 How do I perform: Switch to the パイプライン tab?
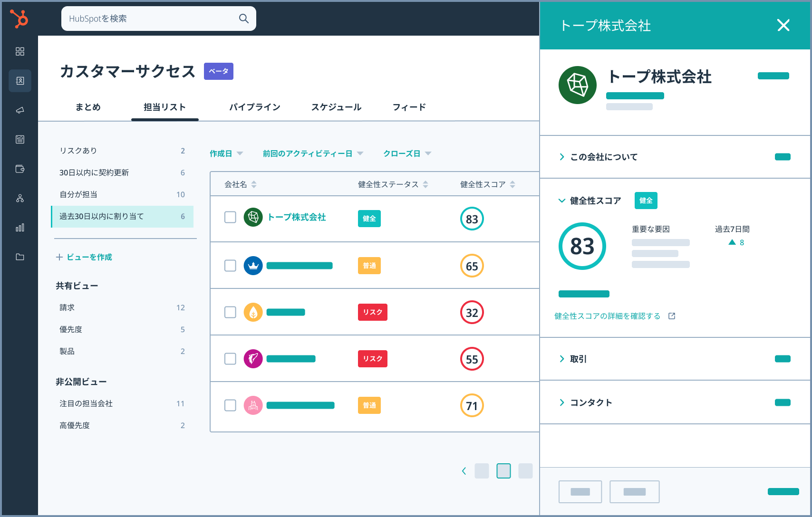click(255, 107)
